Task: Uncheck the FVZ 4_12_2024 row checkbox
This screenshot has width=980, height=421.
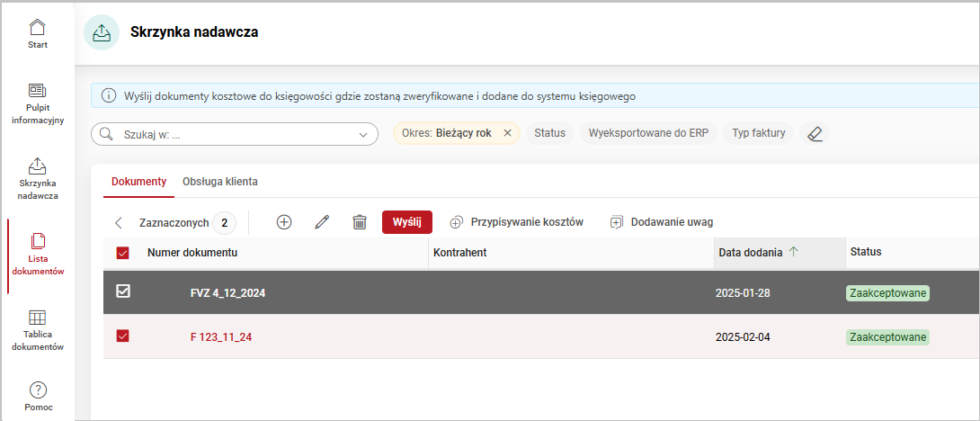Action: point(123,291)
